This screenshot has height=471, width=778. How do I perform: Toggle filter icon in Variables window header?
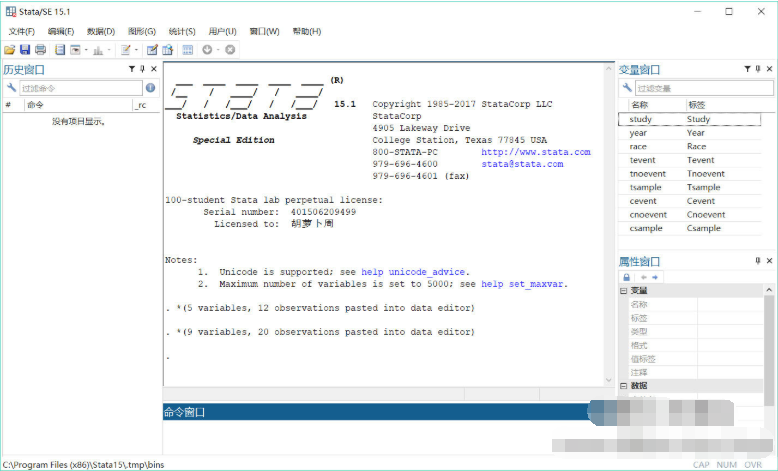(x=746, y=69)
